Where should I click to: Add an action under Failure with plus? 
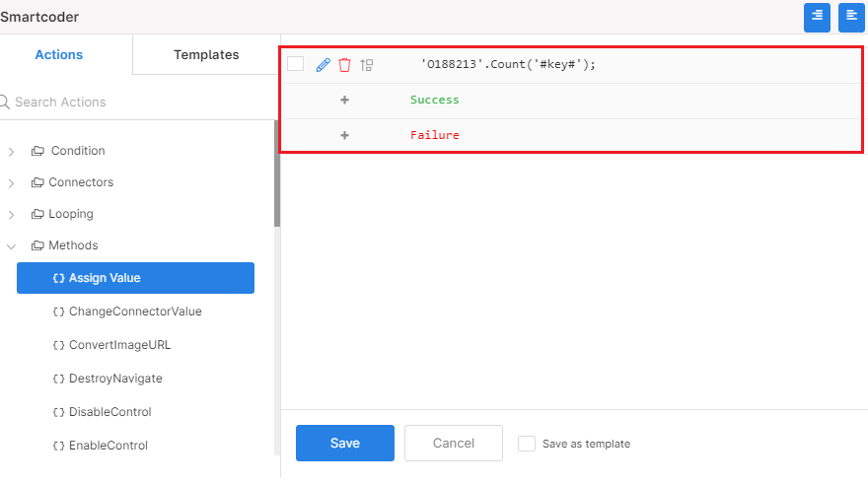344,135
